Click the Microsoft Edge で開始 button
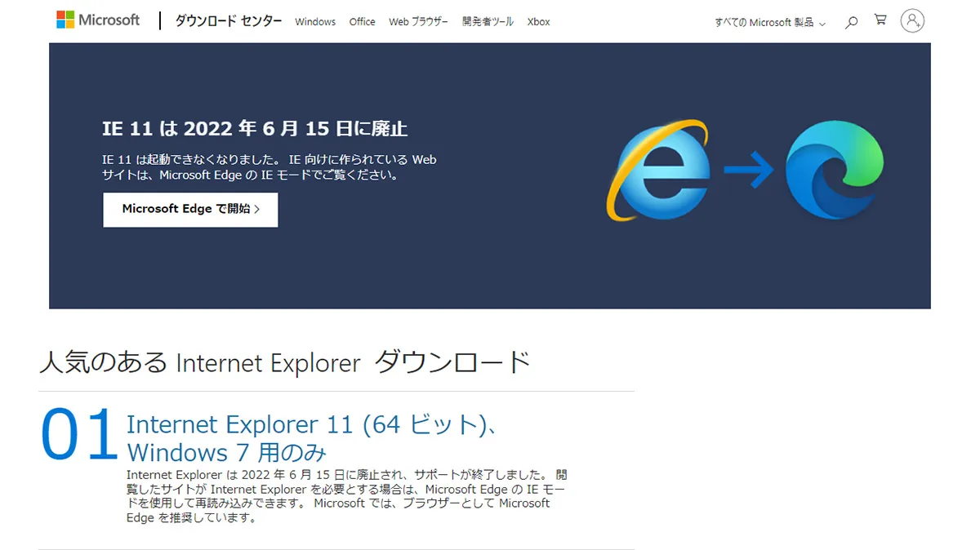The image size is (980, 550). click(189, 209)
